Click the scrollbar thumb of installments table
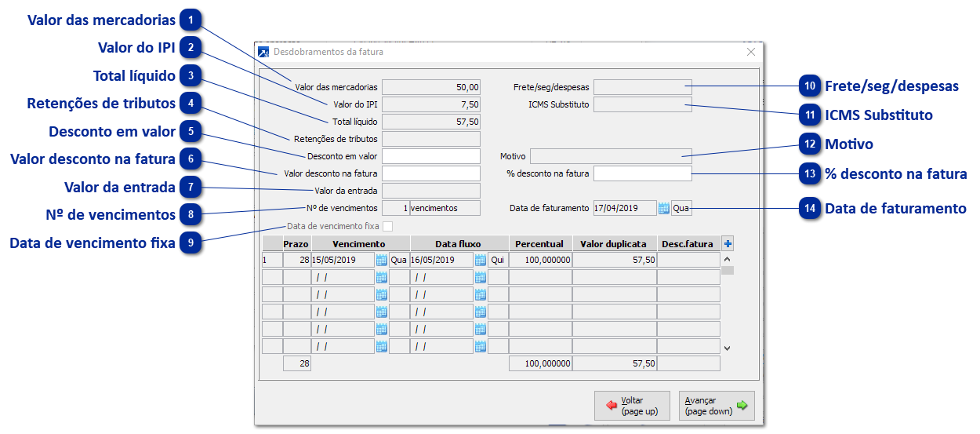The width and height of the screenshot is (980, 434). click(728, 271)
